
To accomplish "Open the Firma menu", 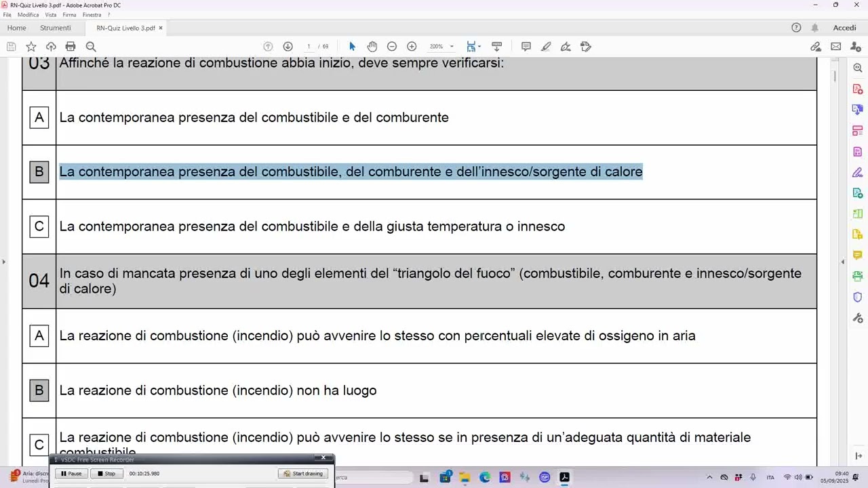I will tap(69, 14).
